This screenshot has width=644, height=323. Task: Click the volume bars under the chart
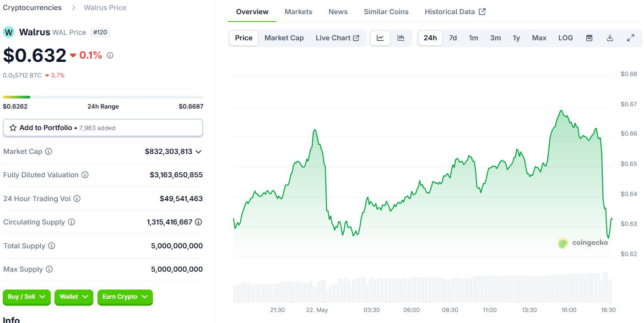(x=423, y=286)
